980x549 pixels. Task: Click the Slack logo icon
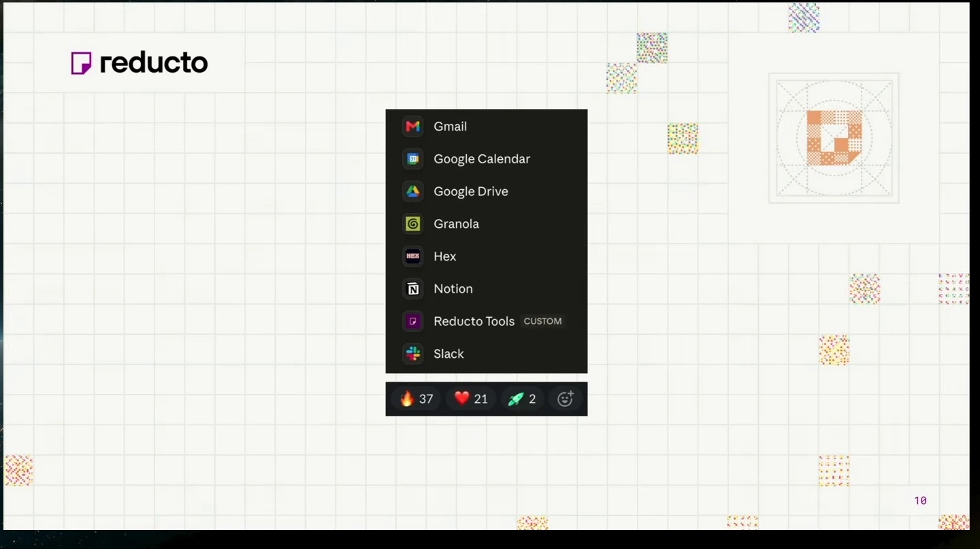pos(412,354)
